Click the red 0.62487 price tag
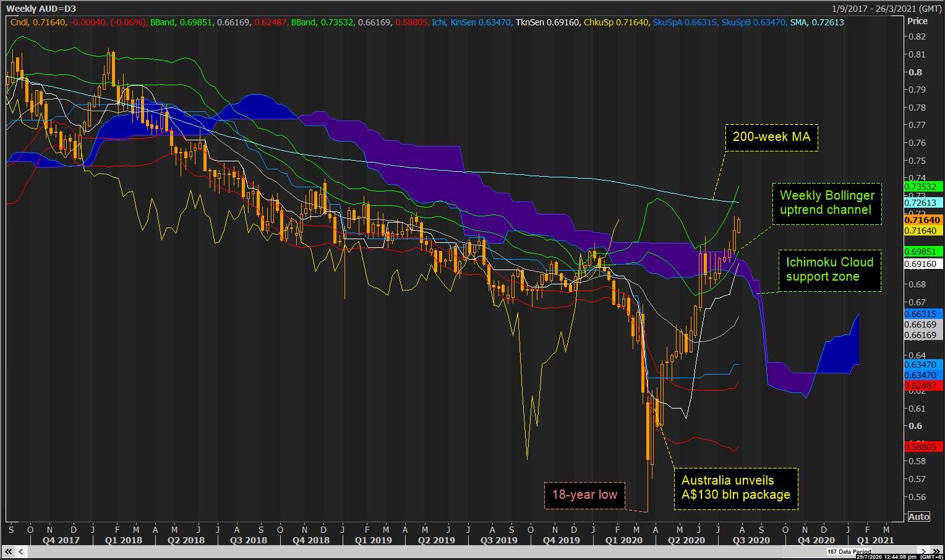The image size is (945, 560). (923, 386)
